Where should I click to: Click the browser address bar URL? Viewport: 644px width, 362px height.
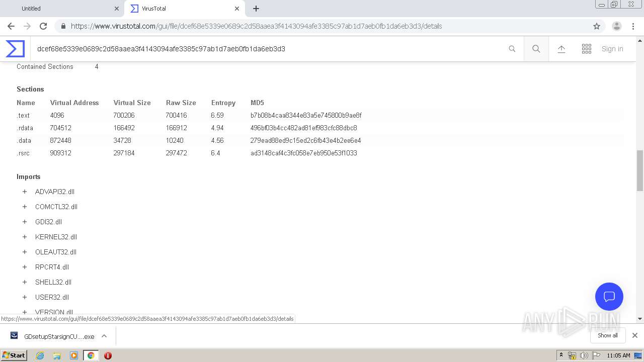257,26
